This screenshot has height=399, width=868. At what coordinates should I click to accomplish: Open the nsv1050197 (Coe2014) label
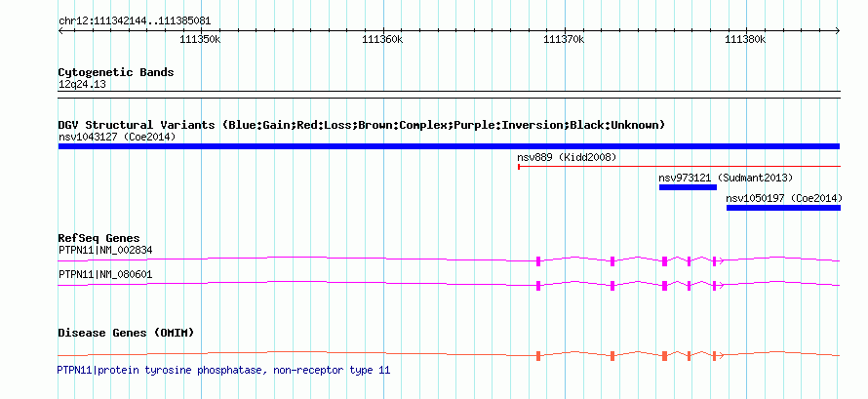point(784,198)
